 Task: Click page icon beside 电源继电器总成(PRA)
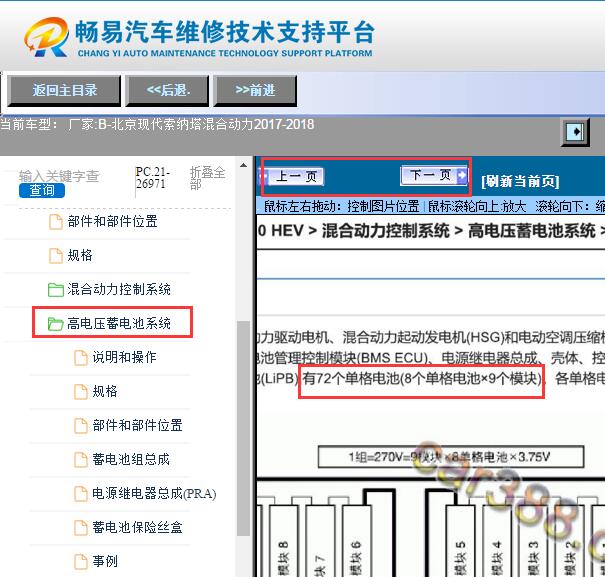pos(81,494)
